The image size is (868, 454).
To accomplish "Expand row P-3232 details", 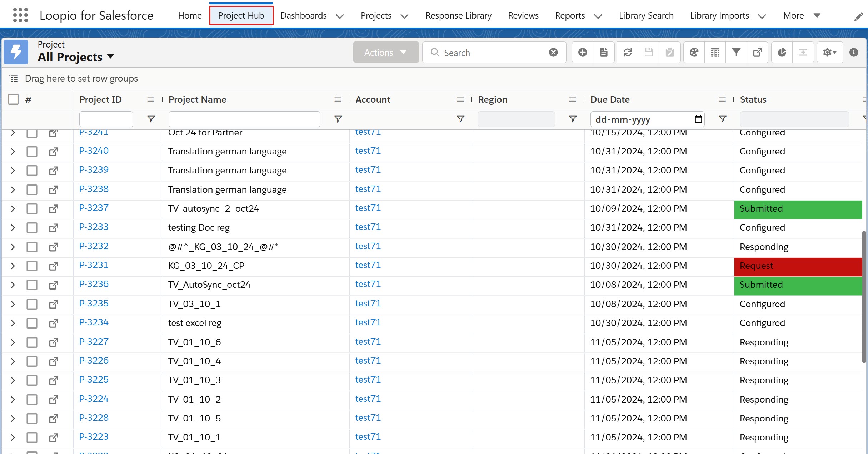I will click(x=13, y=247).
